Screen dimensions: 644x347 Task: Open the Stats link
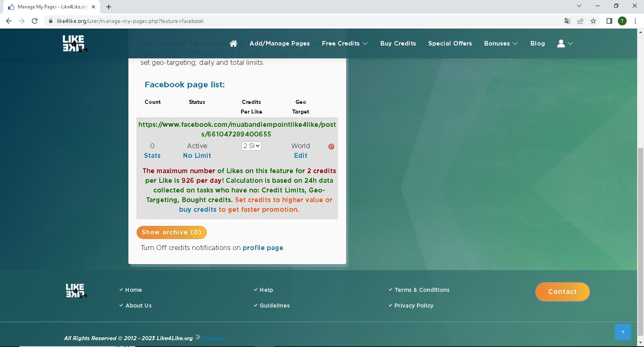[152, 155]
